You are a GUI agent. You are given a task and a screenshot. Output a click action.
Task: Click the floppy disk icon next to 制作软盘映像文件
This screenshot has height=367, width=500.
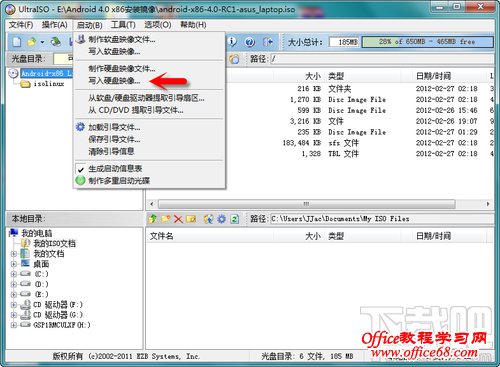[80, 39]
